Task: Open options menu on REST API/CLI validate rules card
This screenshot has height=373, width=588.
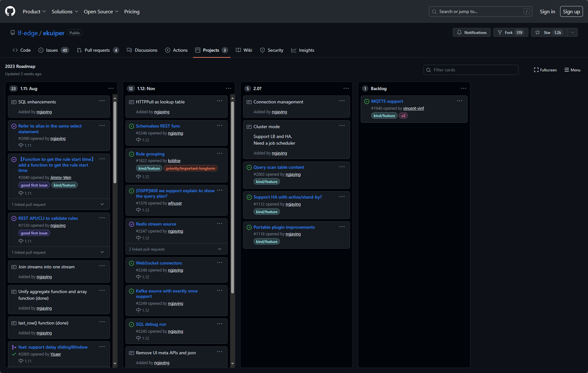Action: point(102,218)
